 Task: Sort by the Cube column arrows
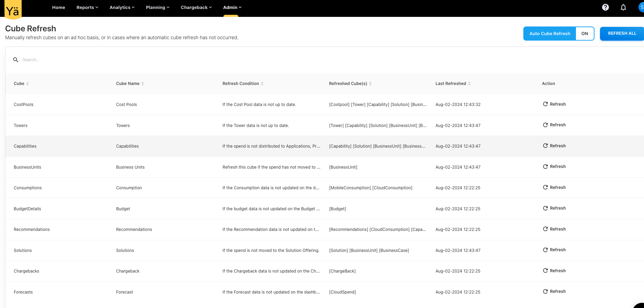click(x=28, y=84)
